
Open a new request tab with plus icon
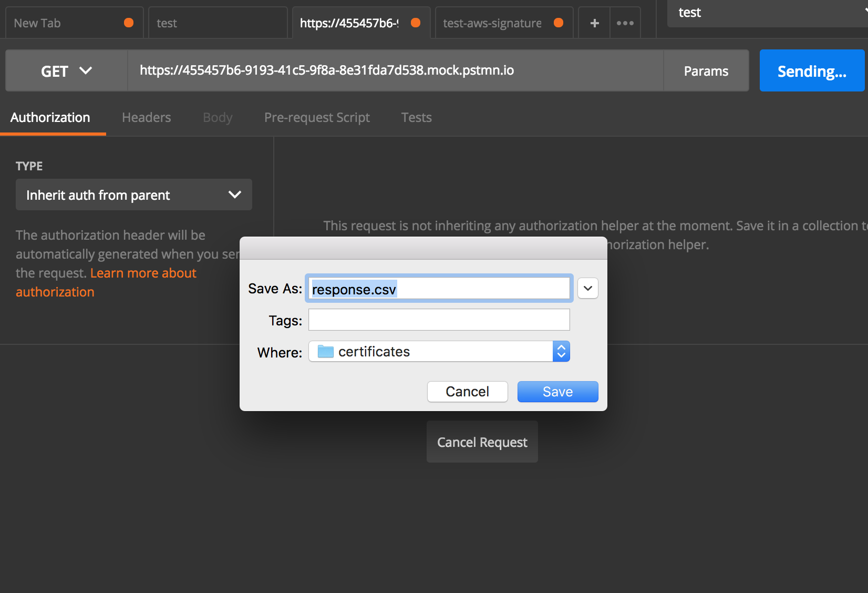[594, 23]
